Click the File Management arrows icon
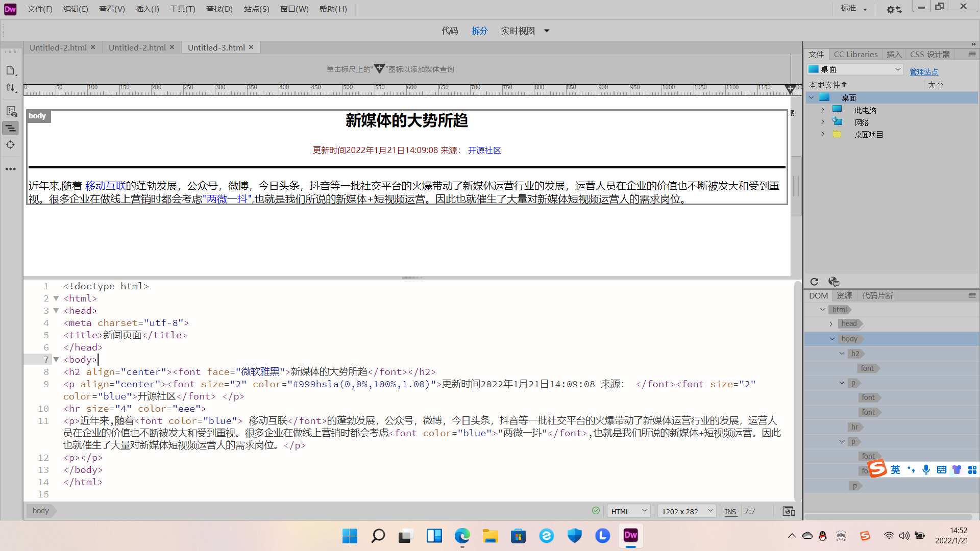Image resolution: width=980 pixels, height=551 pixels. click(x=11, y=88)
